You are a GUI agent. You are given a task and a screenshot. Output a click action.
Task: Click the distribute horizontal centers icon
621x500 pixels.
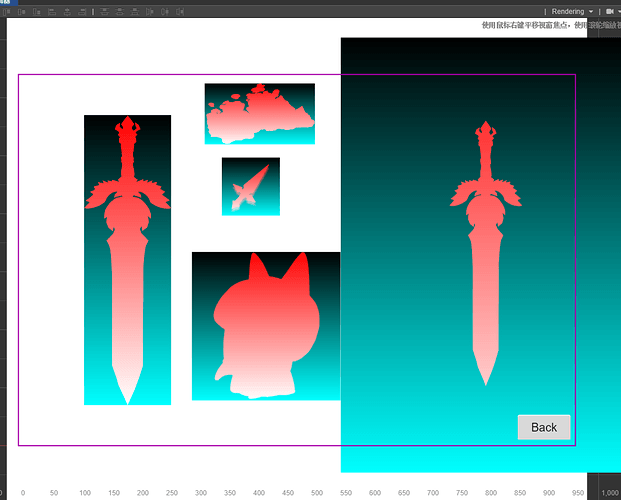(x=165, y=12)
